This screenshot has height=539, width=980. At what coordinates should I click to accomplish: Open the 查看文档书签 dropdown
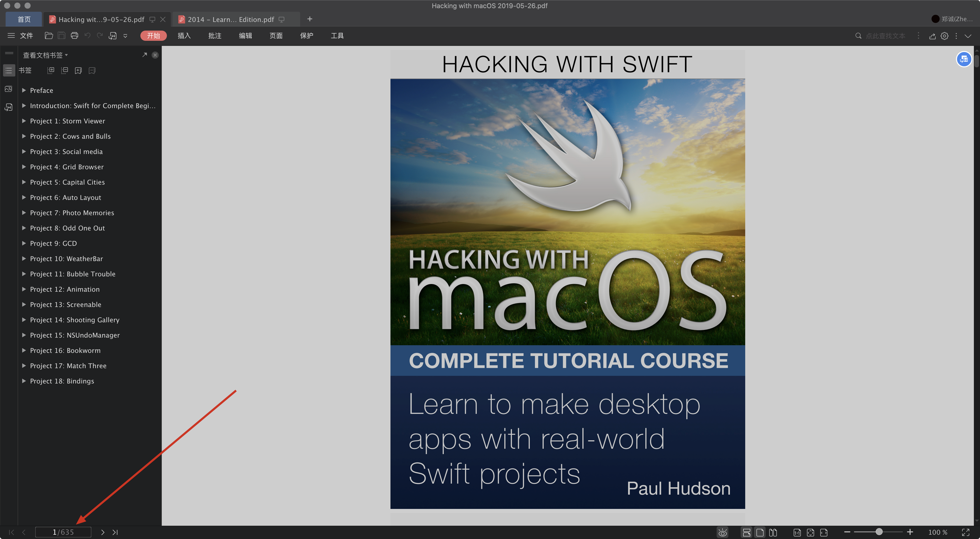click(45, 55)
